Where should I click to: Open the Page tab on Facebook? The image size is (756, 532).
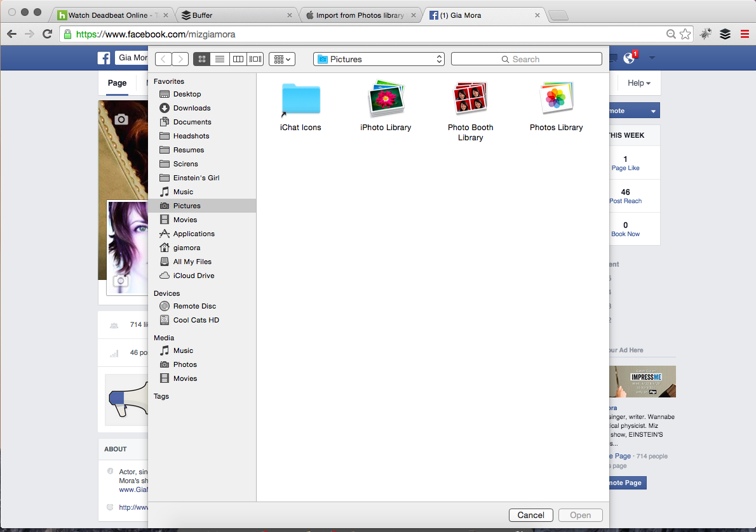(117, 83)
